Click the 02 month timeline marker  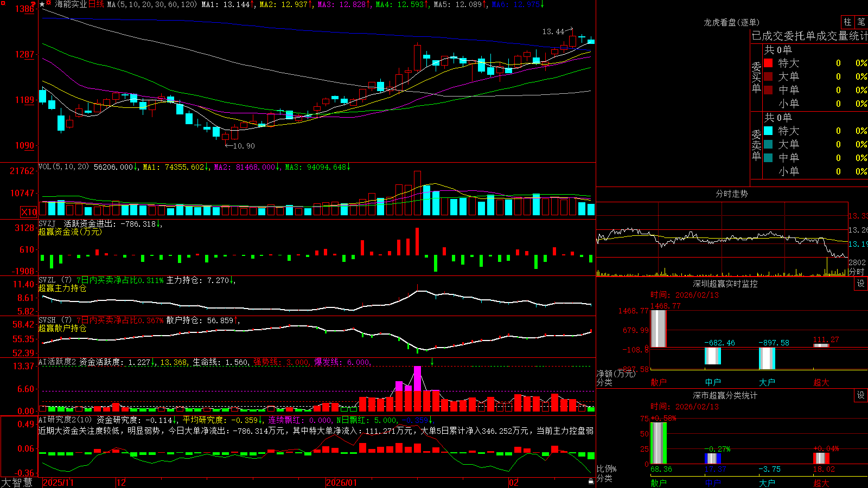514,483
